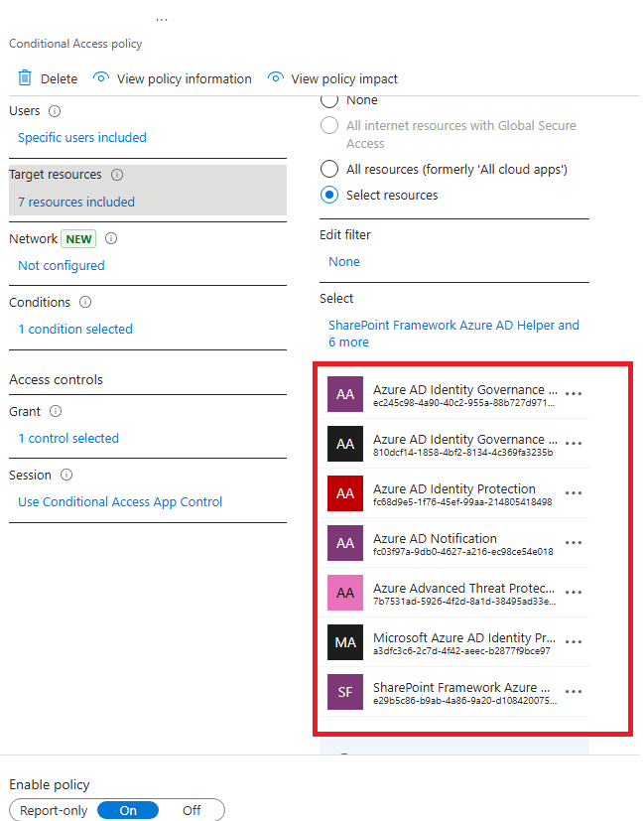Image resolution: width=644 pixels, height=821 pixels.
Task: Open more options for Azure AD Identity Governance ec245c98
Action: [574, 394]
